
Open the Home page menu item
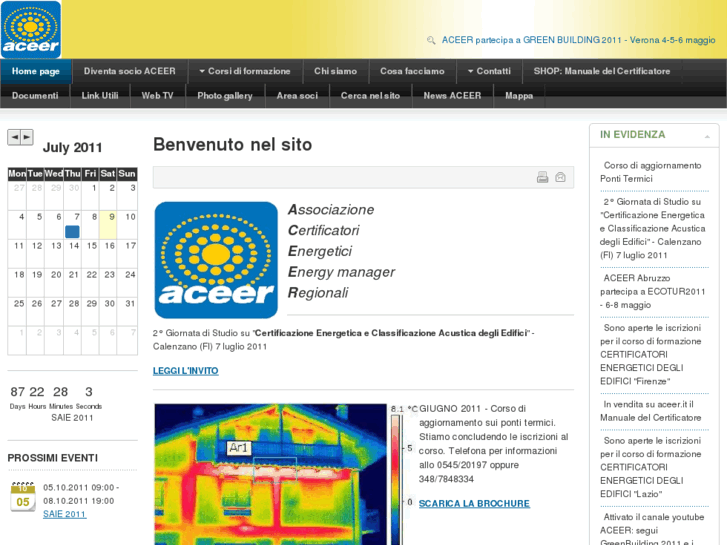pos(36,71)
